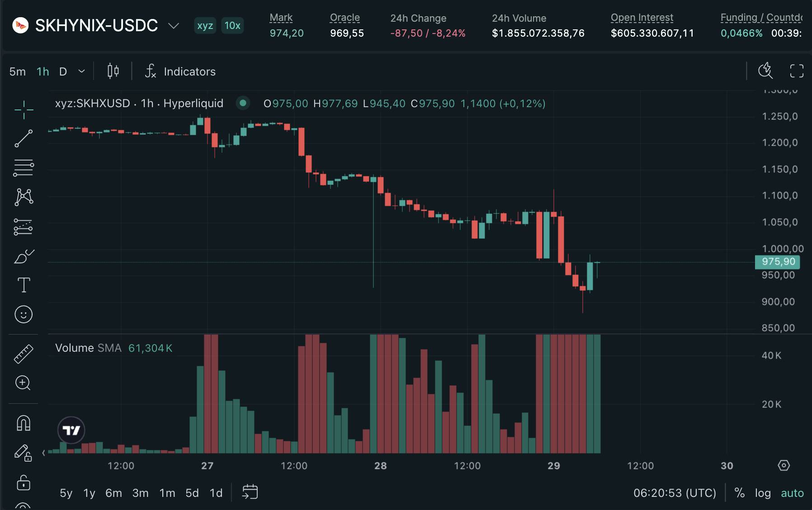
Task: Click the SKHYNIX token logo icon
Action: (x=20, y=25)
